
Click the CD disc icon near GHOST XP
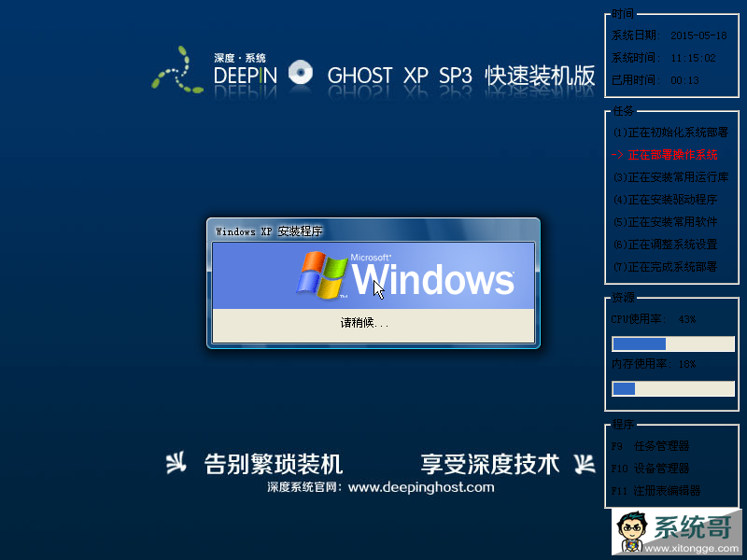(x=301, y=73)
